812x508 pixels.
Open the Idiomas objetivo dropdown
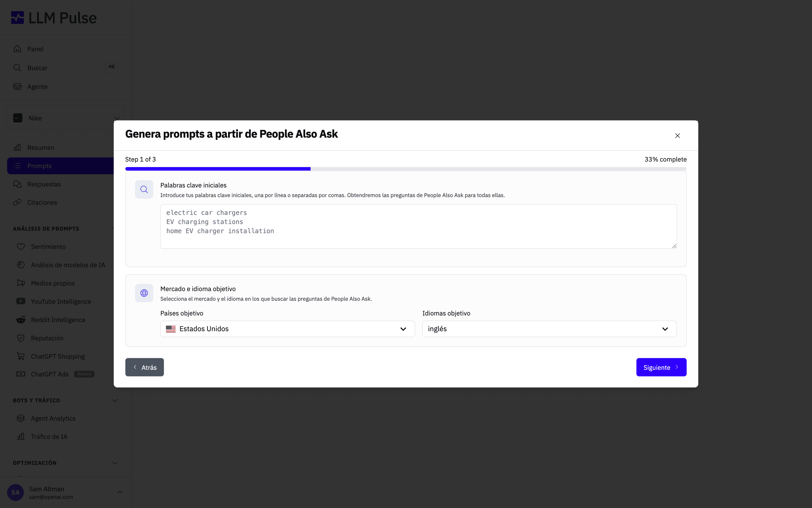[x=549, y=329]
